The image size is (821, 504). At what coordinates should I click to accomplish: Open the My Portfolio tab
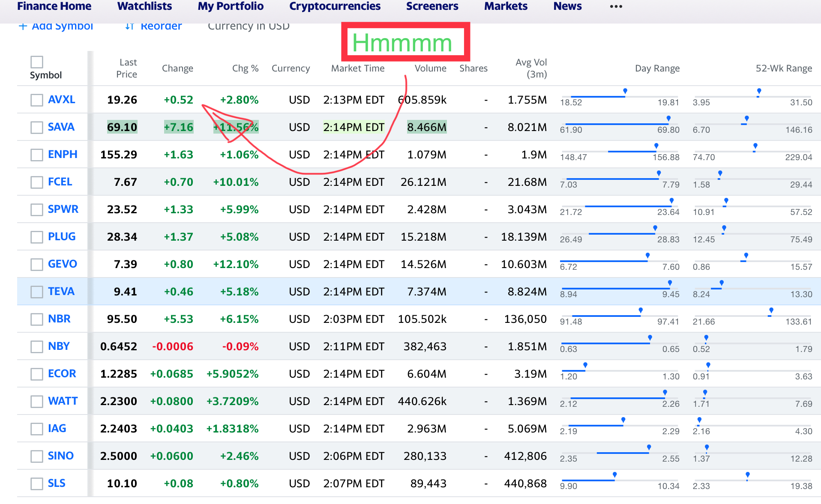point(231,6)
